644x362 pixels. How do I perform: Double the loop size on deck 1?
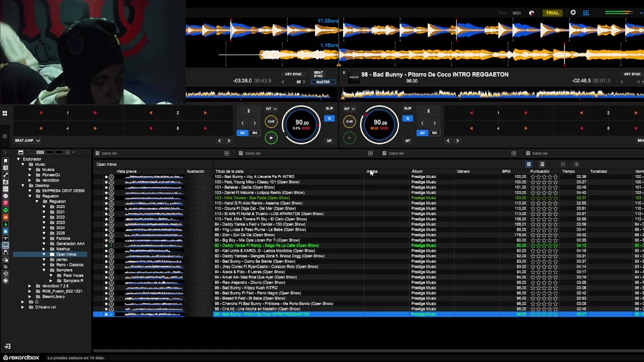pyautogui.click(x=255, y=123)
